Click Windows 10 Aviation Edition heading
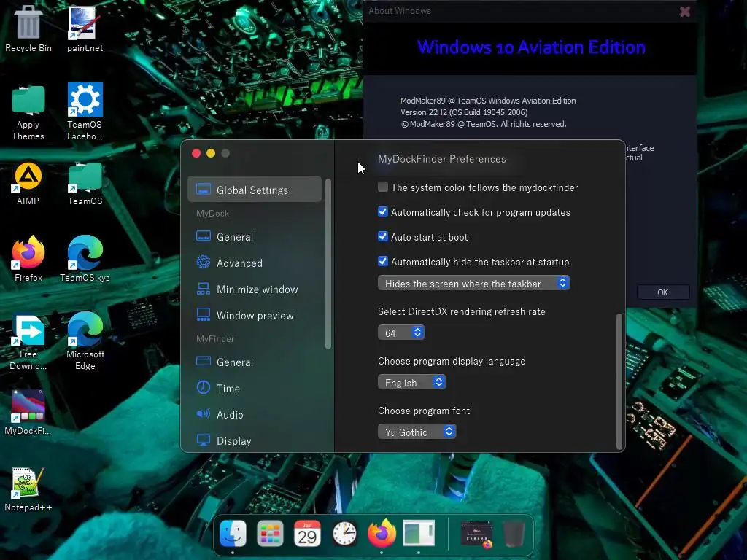 click(x=531, y=47)
